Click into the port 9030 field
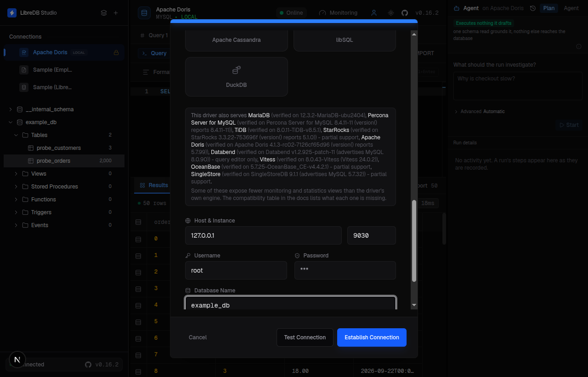Image resolution: width=588 pixels, height=377 pixels. 372,235
